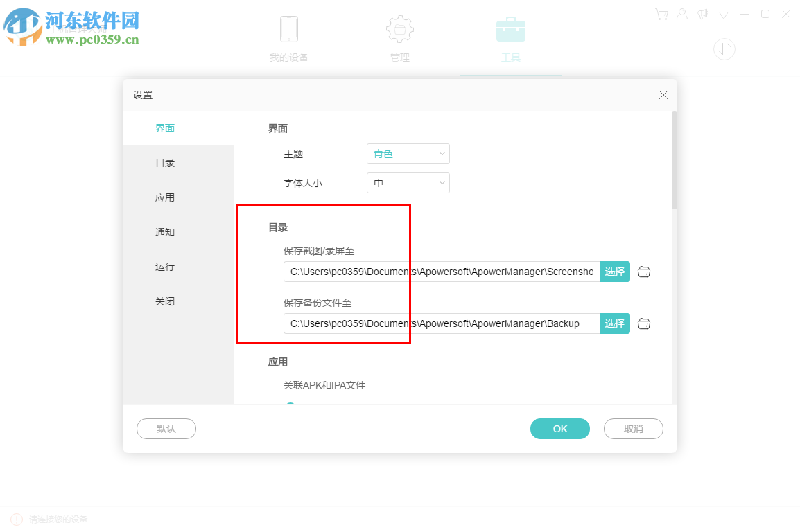Viewport: 800px width, 532px height.
Task: Switch to the 运行 settings tab
Action: [164, 267]
